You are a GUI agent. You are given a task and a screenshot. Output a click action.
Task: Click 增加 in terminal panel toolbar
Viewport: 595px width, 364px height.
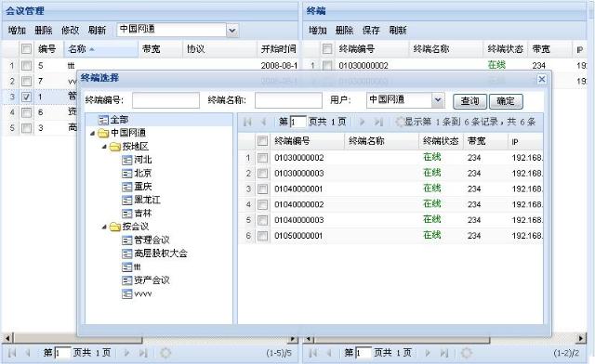(318, 31)
